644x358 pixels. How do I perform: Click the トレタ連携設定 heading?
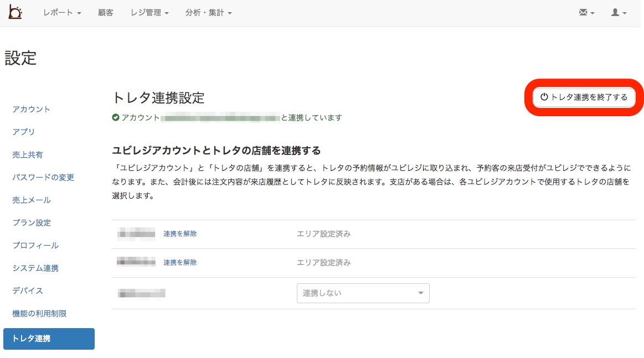pyautogui.click(x=158, y=98)
